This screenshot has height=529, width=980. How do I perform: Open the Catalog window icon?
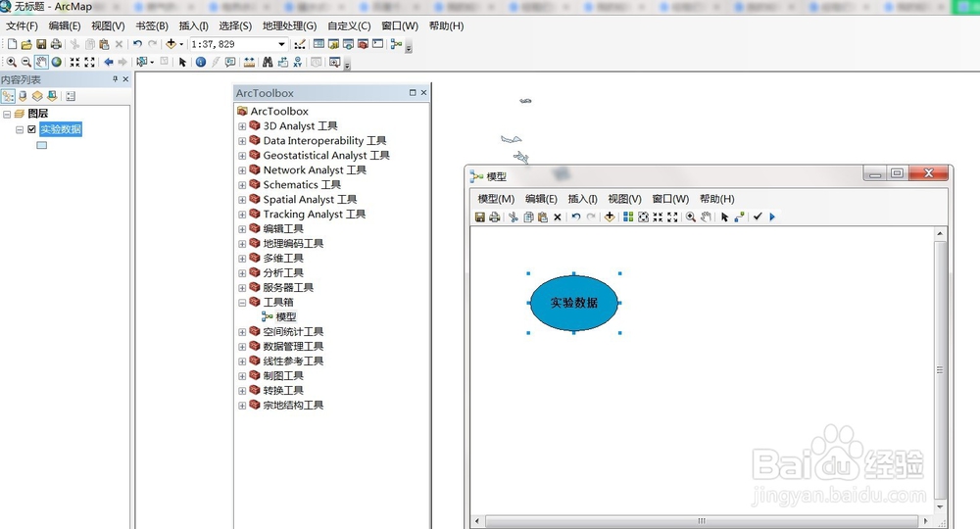coord(333,44)
